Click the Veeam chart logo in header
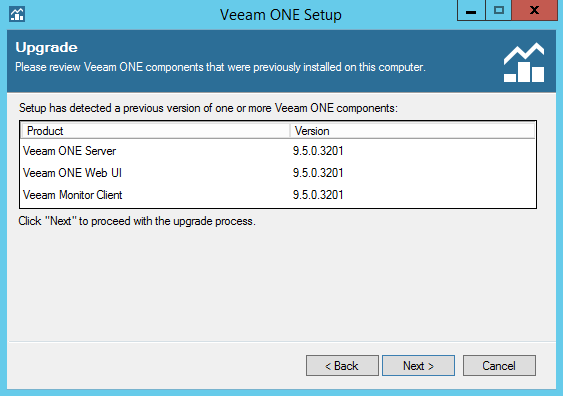 click(524, 62)
